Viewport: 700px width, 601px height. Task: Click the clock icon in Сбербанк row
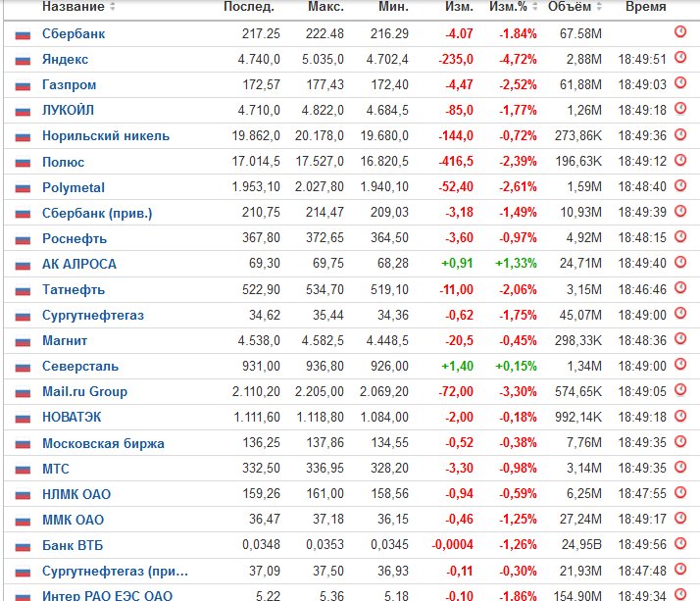pyautogui.click(x=680, y=31)
